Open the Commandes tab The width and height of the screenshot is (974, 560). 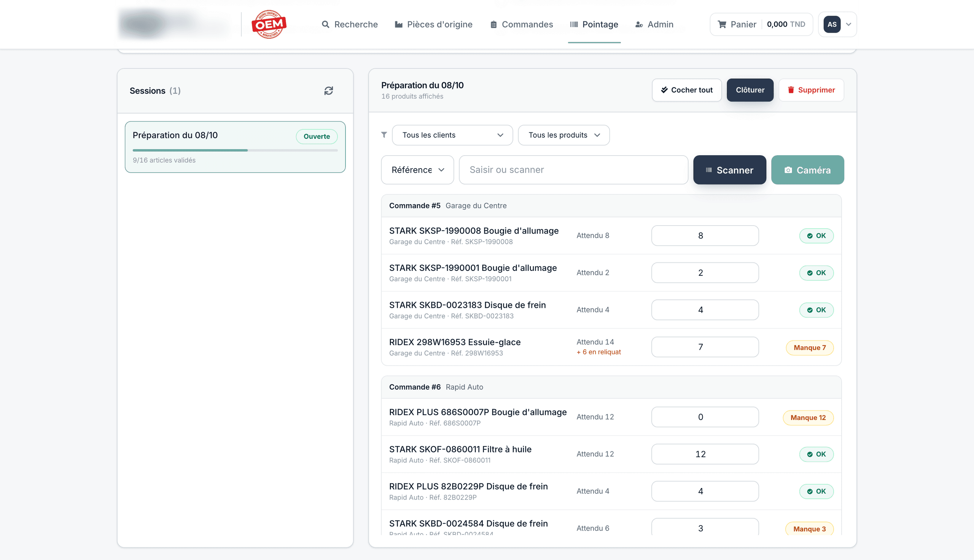pos(521,24)
